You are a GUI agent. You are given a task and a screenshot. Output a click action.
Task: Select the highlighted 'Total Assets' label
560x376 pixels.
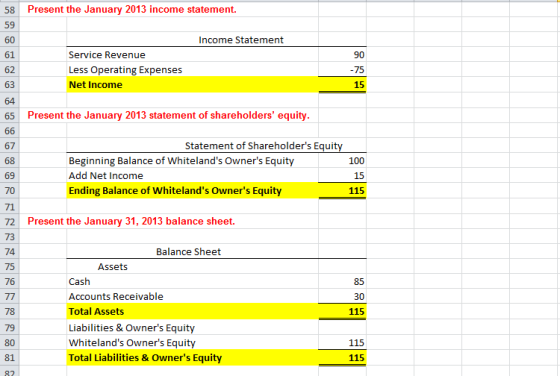(x=192, y=312)
